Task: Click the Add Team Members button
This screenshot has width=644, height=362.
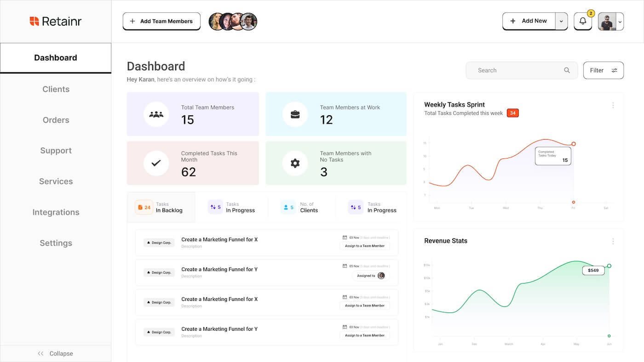Action: (x=161, y=21)
